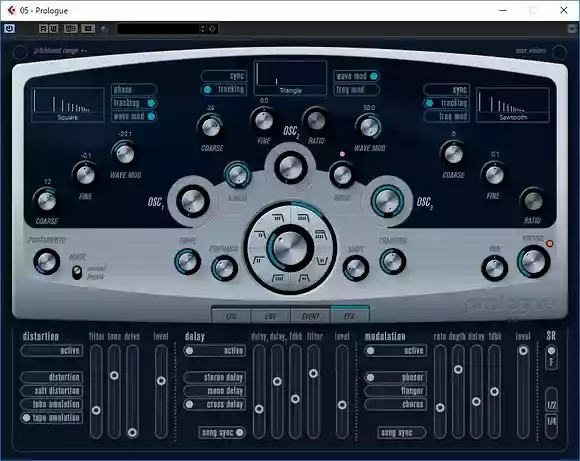
Task: Click the filter Emphasis knob
Action: coord(224,268)
